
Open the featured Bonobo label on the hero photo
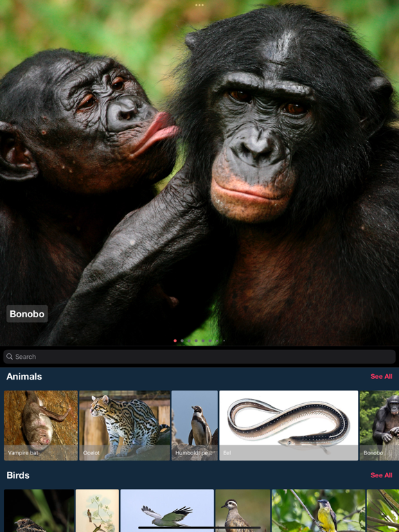27,314
